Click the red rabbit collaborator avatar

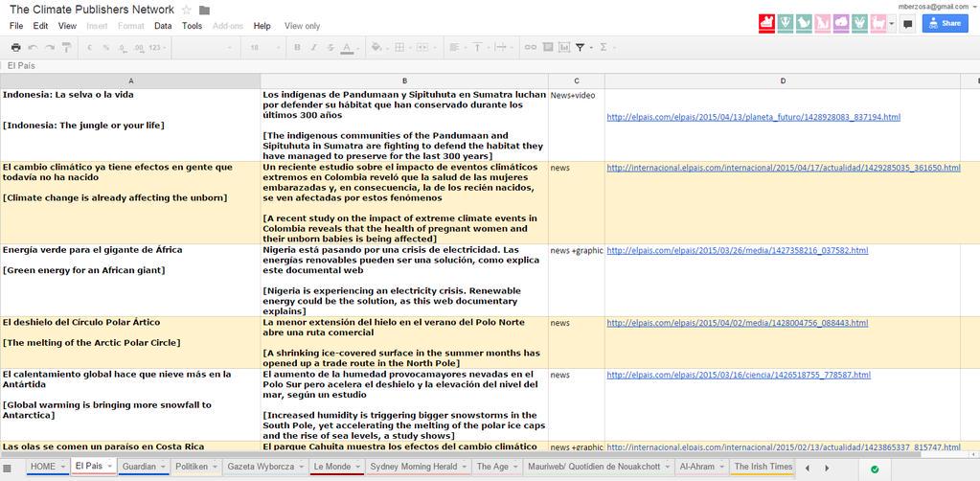(x=766, y=24)
